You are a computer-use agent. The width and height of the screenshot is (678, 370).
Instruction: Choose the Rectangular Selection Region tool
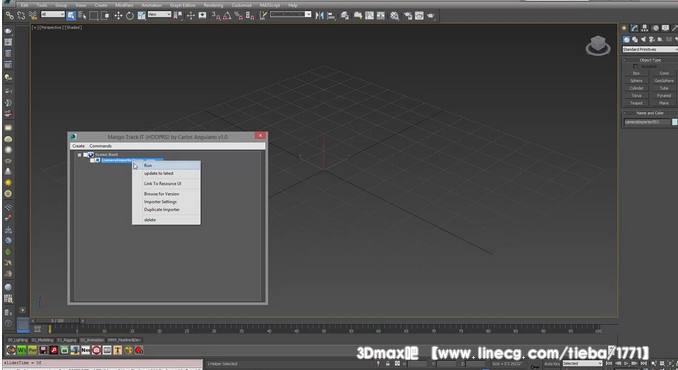(93, 16)
